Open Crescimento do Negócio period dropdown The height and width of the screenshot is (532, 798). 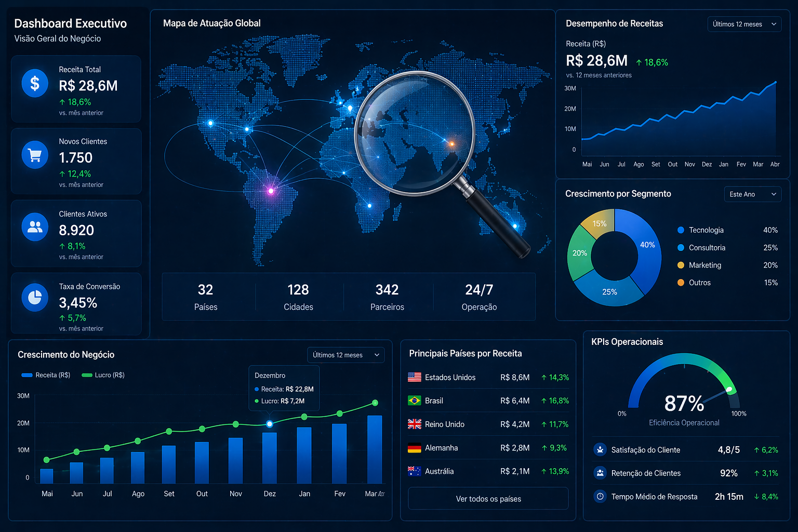(x=345, y=355)
